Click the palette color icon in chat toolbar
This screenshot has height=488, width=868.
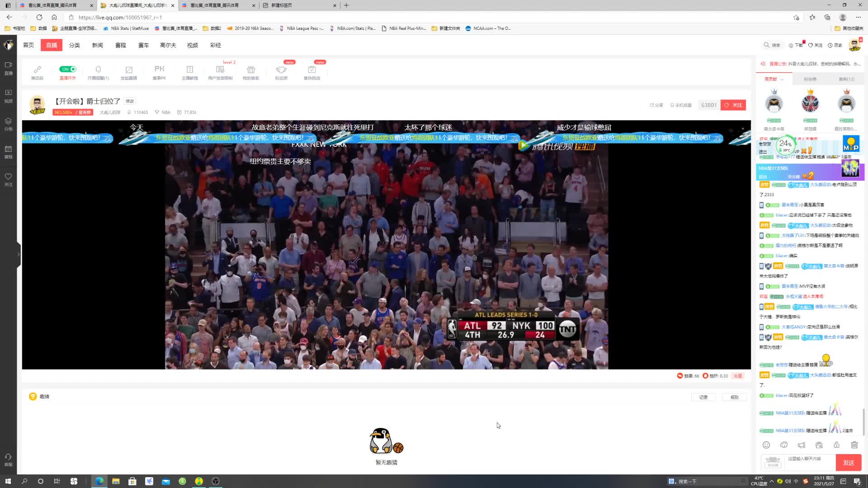click(784, 445)
